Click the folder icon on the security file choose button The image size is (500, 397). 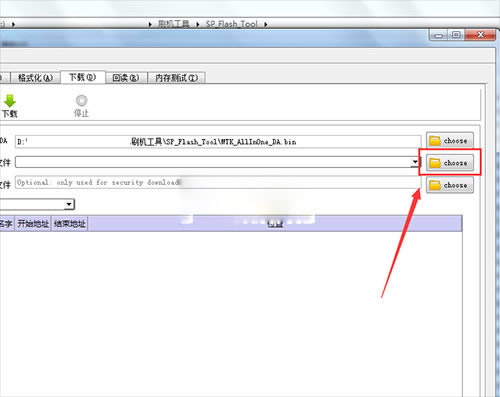click(x=435, y=185)
